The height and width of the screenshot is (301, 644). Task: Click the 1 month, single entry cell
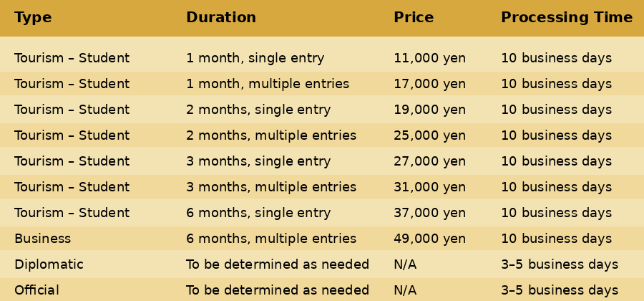255,59
